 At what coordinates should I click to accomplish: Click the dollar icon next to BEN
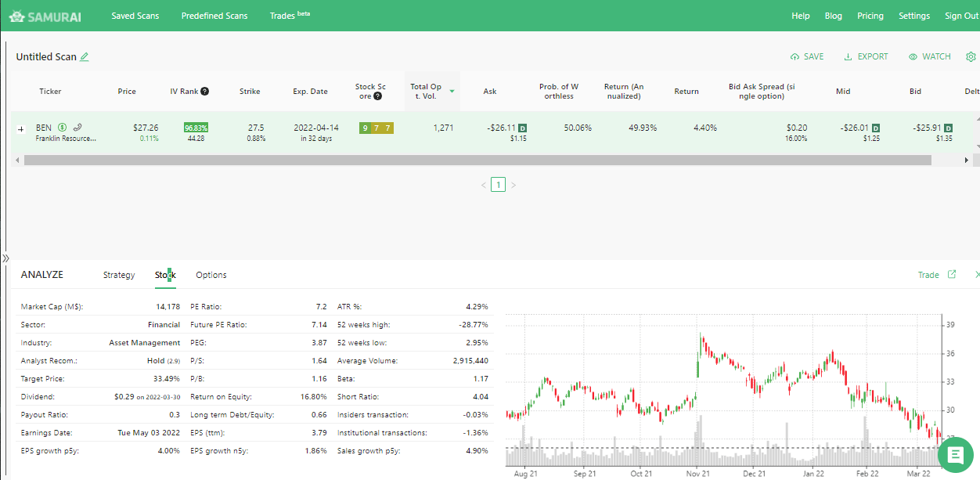[63, 128]
